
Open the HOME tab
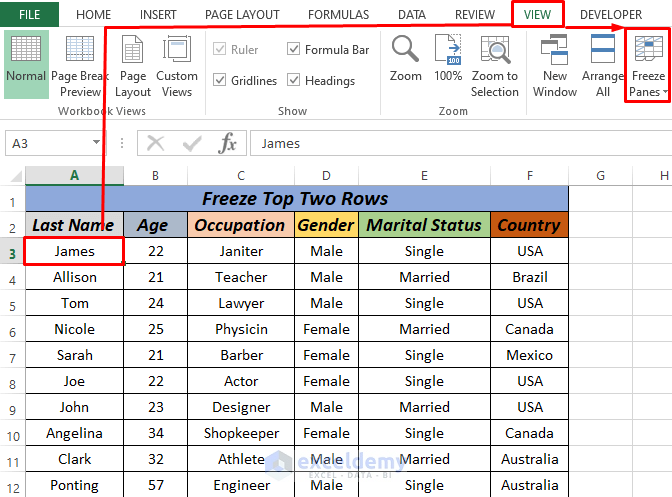93,15
